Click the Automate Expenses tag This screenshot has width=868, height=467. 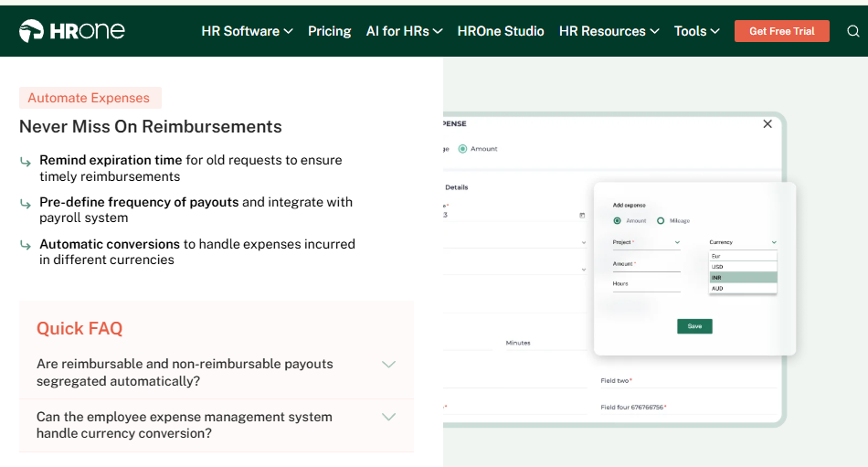pos(90,98)
